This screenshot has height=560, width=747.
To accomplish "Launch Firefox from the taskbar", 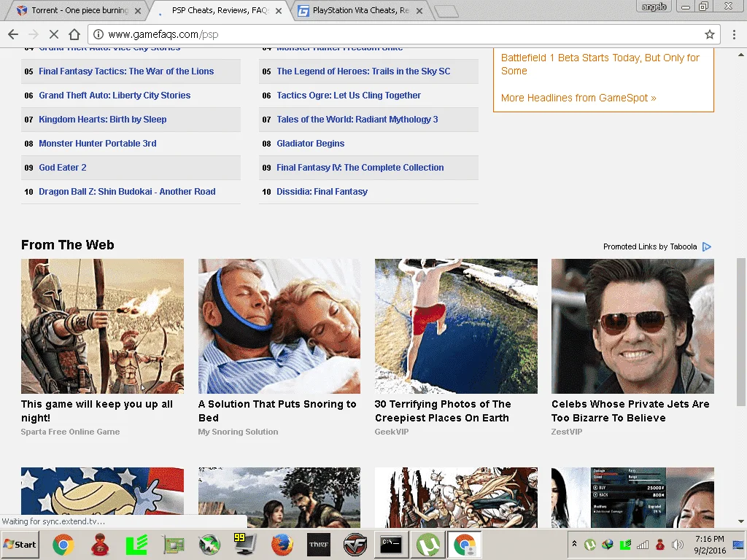I will click(x=282, y=544).
